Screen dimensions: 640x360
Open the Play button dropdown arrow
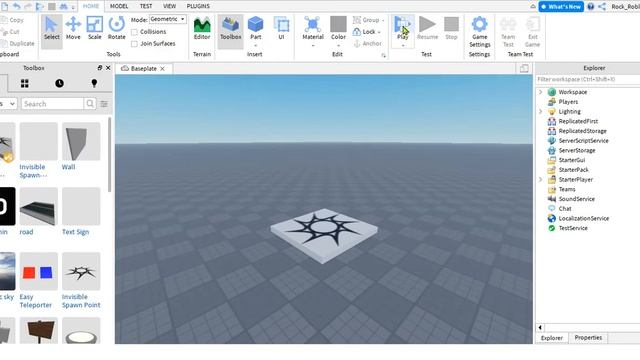(402, 45)
